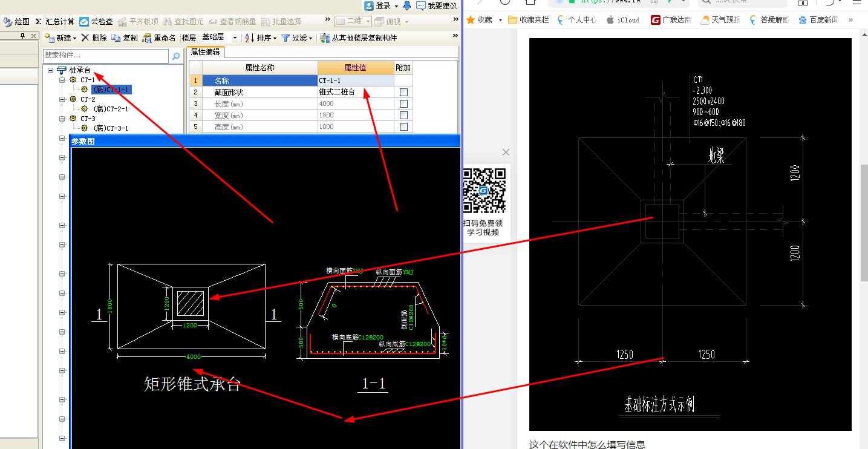Open the 广联达 bookmark

coord(671,20)
